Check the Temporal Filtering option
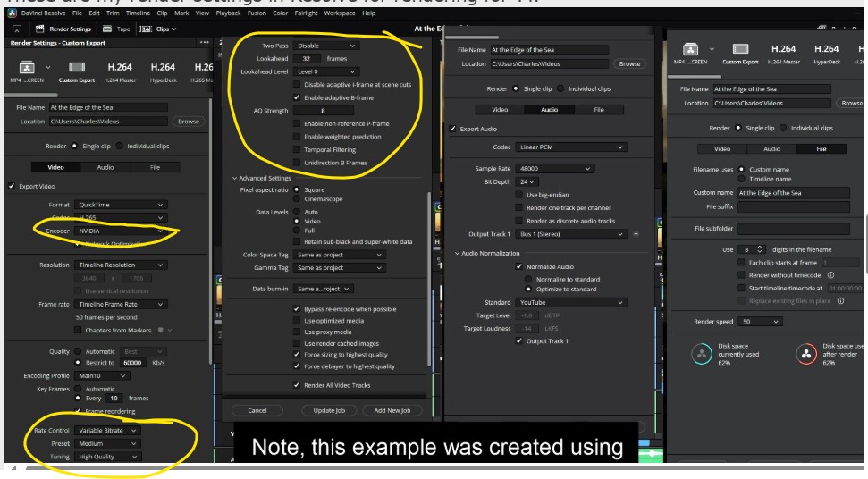 click(x=297, y=149)
